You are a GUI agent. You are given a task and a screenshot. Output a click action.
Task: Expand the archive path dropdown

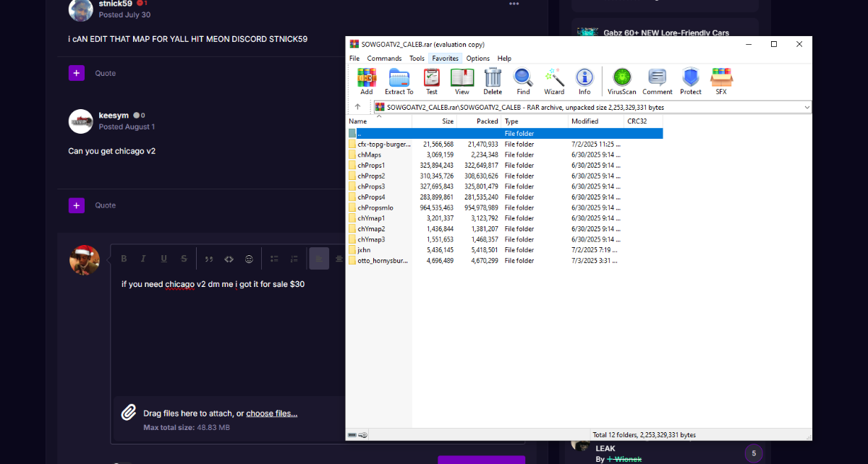pyautogui.click(x=807, y=108)
